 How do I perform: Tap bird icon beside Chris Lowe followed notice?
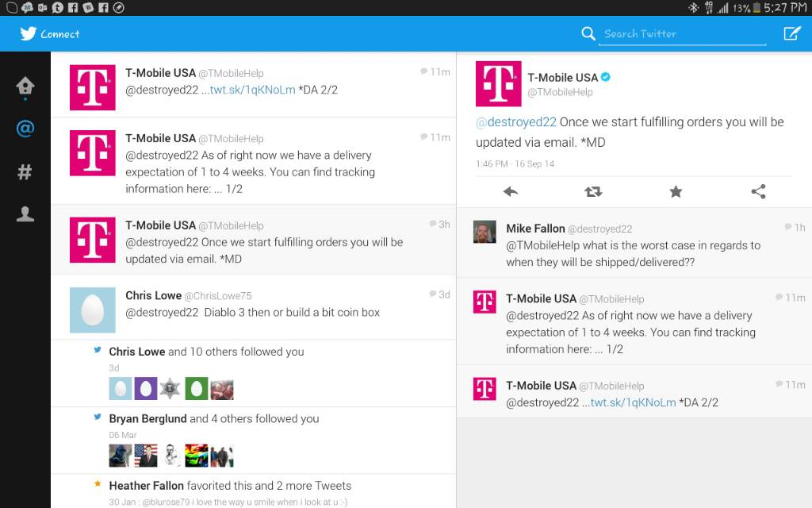(98, 350)
